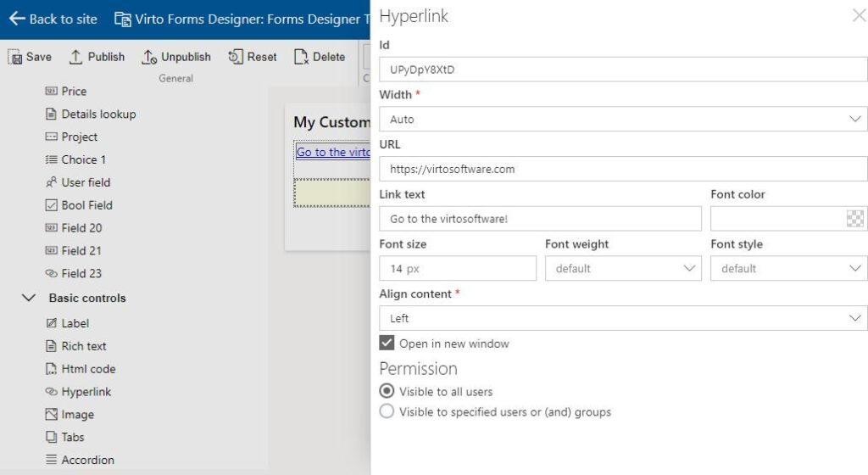Open the Font weight dropdown
868x475 pixels.
623,269
